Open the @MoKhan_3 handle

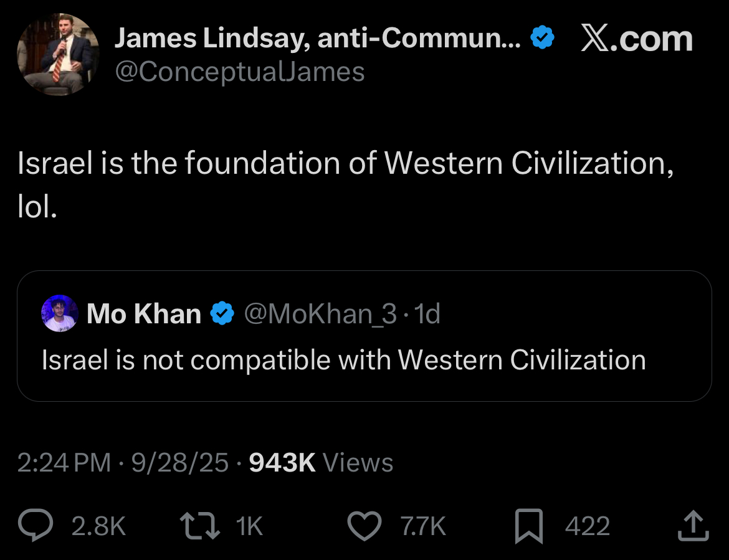click(320, 313)
